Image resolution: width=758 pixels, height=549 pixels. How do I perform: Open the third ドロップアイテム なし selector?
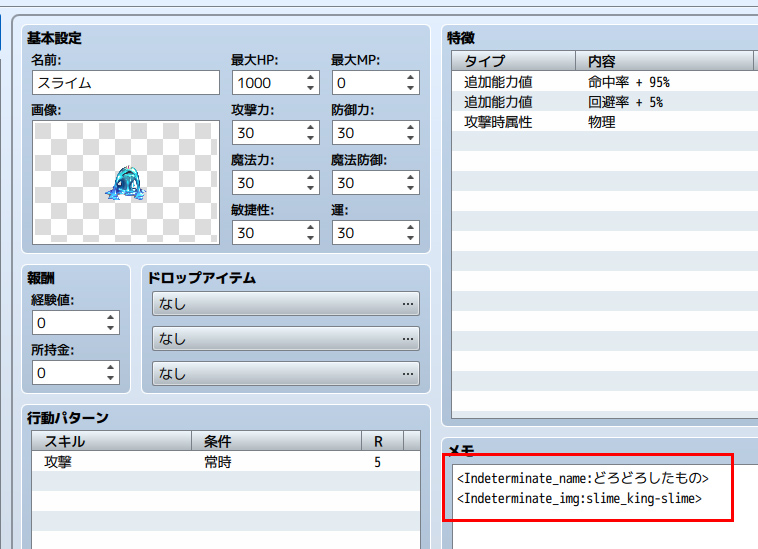pos(285,374)
